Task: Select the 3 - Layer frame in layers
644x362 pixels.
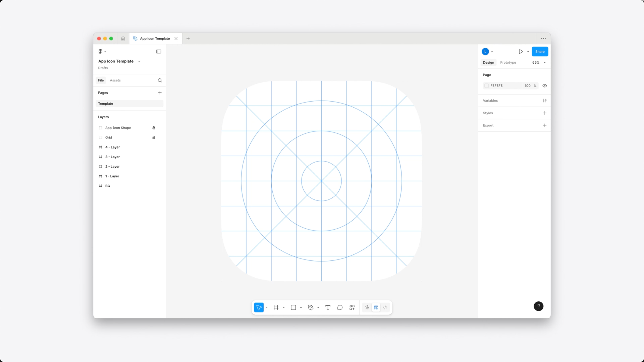Action: pos(112,157)
